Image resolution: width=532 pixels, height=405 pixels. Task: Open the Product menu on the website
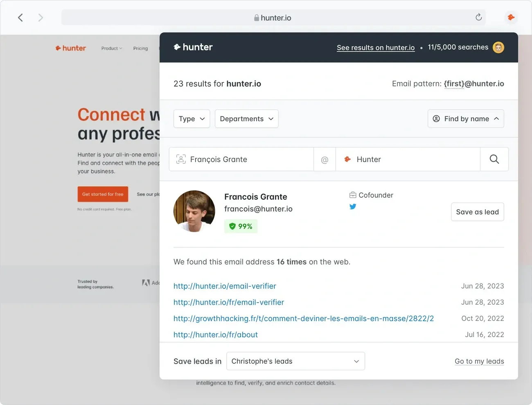pyautogui.click(x=111, y=48)
